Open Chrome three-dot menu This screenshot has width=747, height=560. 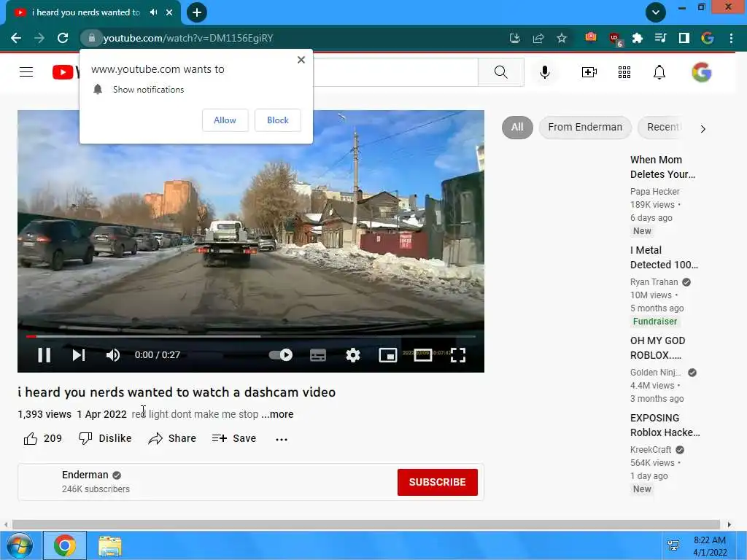(x=731, y=38)
